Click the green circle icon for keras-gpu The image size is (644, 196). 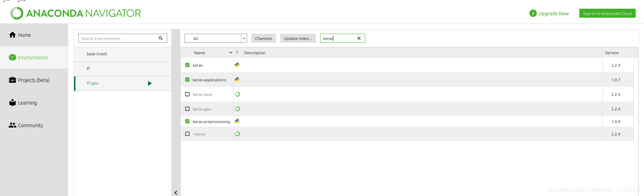click(x=237, y=109)
